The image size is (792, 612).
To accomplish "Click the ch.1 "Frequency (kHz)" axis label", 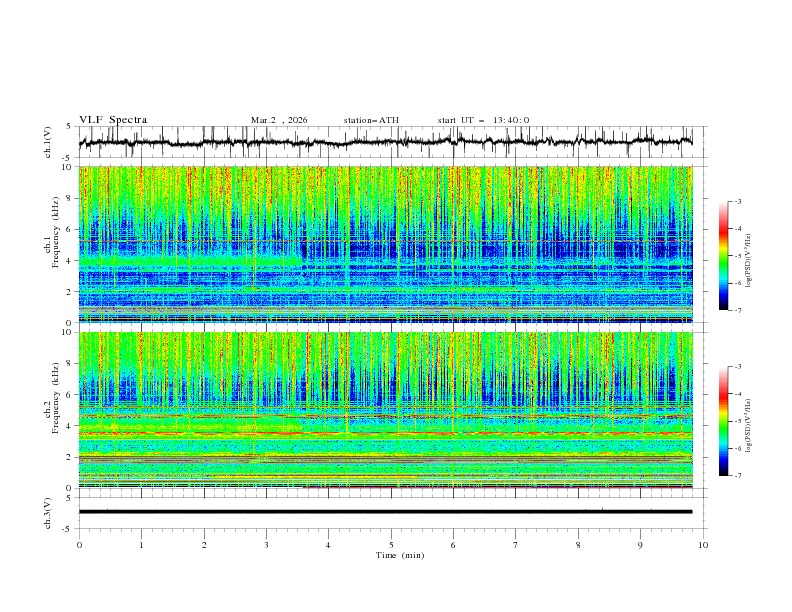I will [56, 232].
